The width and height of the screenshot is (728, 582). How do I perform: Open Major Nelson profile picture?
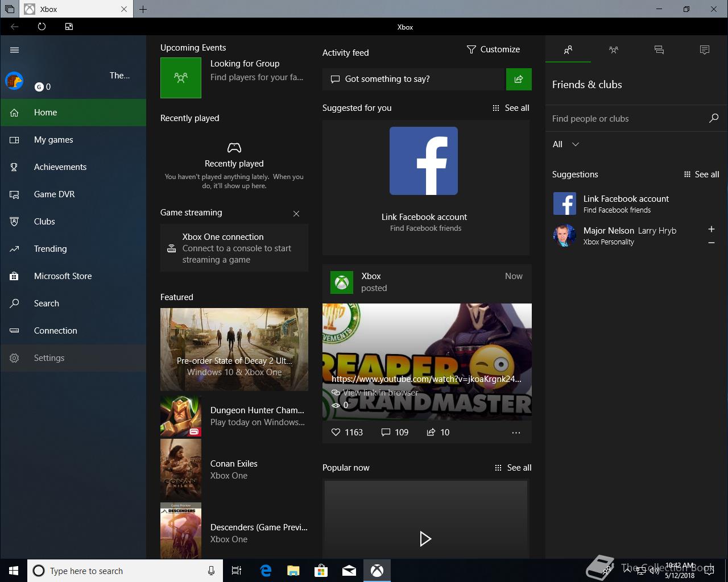(565, 235)
